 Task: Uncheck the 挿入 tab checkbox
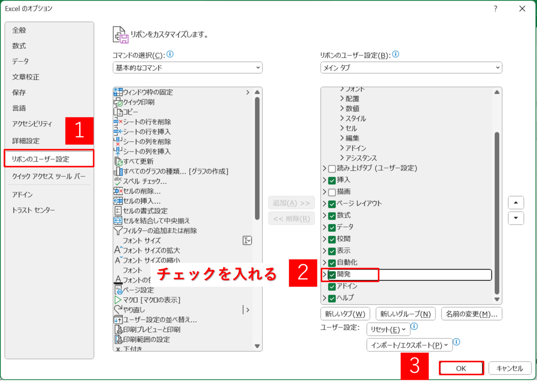(332, 180)
